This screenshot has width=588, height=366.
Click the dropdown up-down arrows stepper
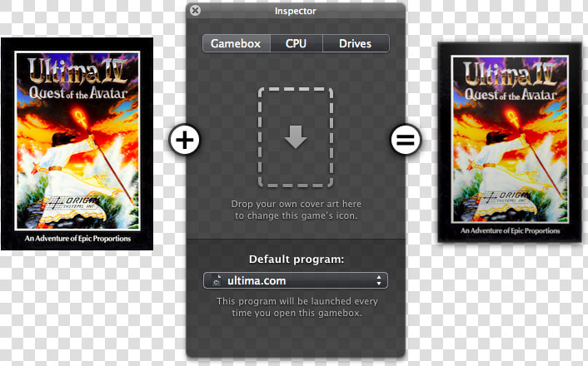379,280
